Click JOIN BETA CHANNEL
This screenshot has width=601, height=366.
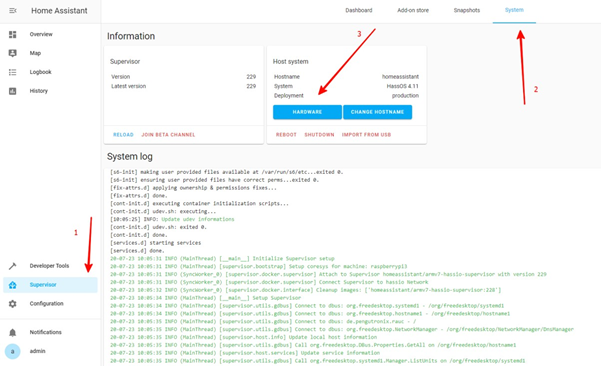click(x=168, y=135)
